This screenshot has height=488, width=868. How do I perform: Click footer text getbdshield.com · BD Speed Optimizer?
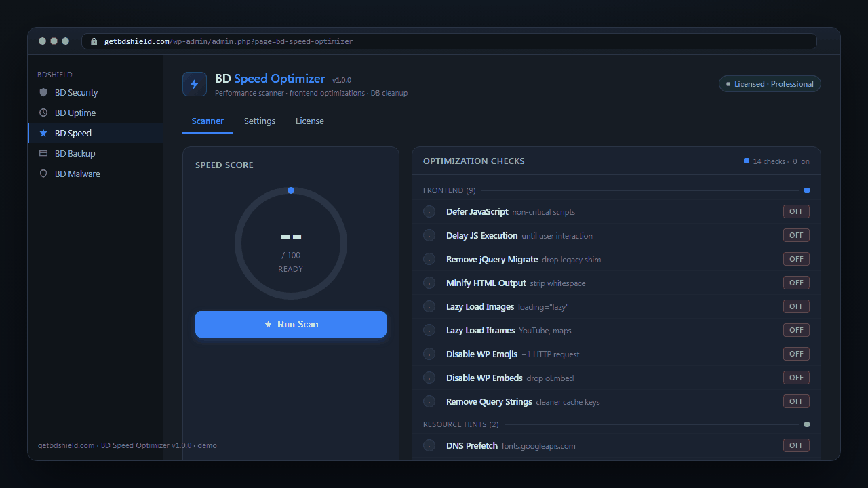(x=127, y=445)
